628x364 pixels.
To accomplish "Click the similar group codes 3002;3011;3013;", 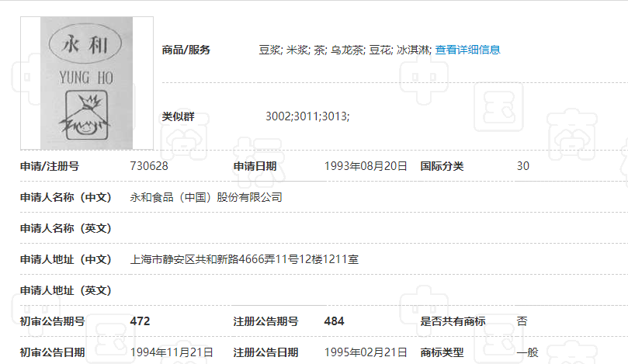I will coord(307,116).
